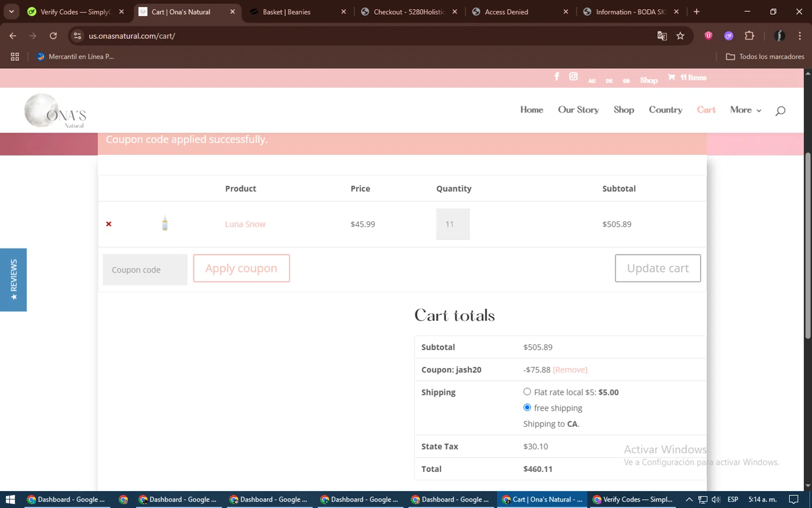Click the shopping cart icon with 11 Items
This screenshot has height=508, width=812.
tap(687, 77)
